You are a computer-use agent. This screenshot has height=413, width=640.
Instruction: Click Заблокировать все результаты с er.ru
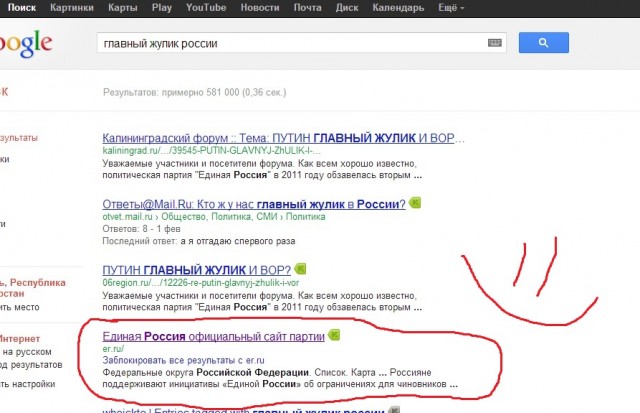click(x=183, y=360)
